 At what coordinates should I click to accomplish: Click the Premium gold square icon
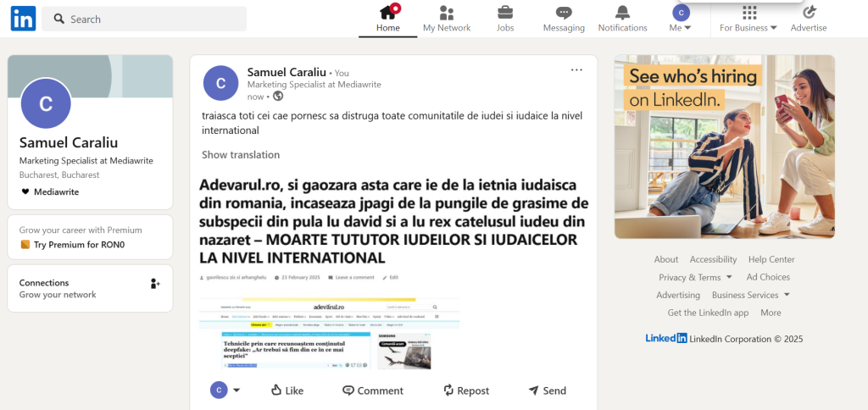(x=25, y=245)
